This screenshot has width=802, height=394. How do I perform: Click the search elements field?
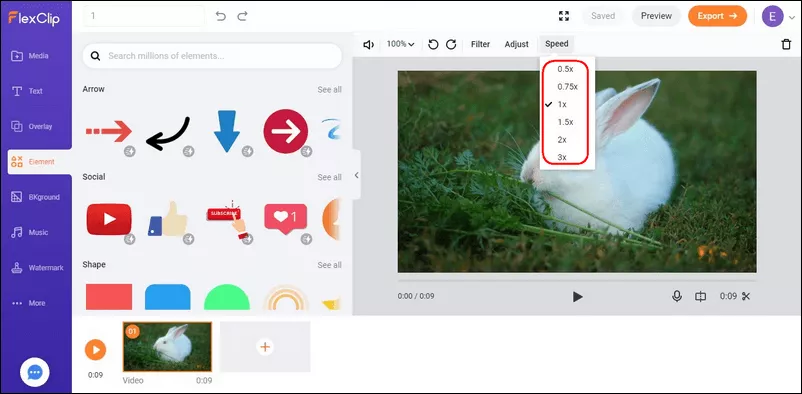coord(212,56)
